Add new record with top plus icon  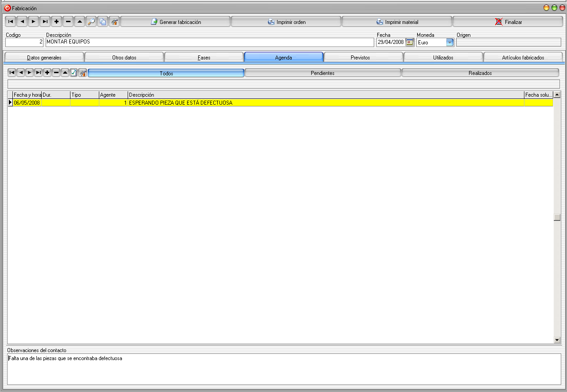coord(57,22)
